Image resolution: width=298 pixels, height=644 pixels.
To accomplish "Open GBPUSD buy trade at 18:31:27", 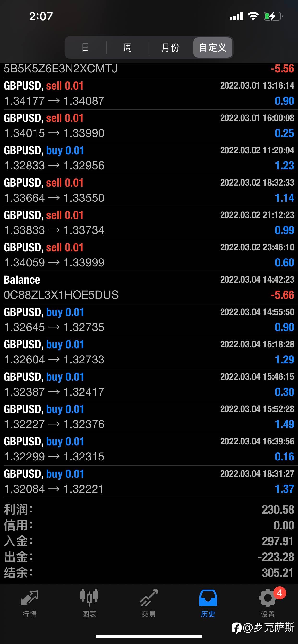I will [149, 481].
